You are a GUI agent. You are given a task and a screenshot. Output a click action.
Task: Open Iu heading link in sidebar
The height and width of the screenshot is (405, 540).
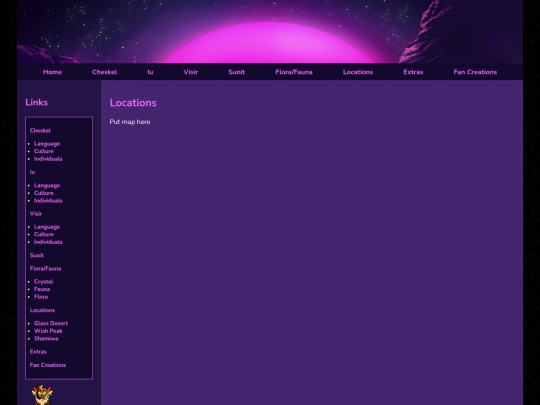click(x=32, y=172)
